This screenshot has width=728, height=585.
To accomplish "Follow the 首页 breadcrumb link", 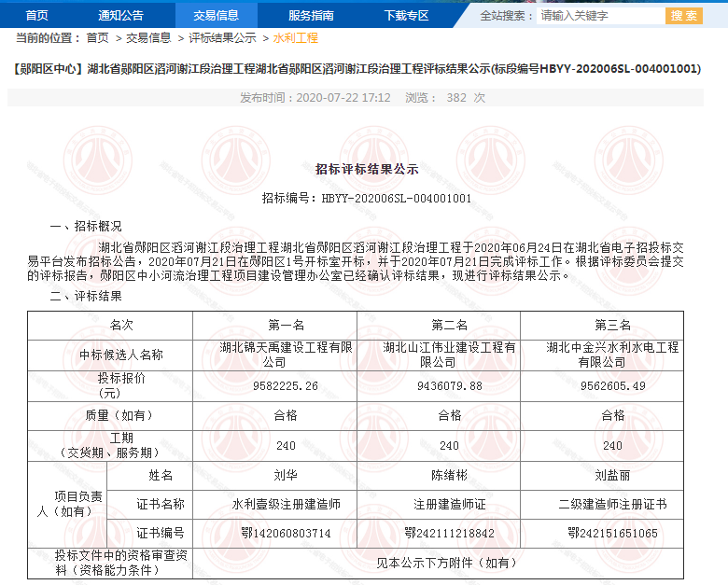I will tap(97, 38).
